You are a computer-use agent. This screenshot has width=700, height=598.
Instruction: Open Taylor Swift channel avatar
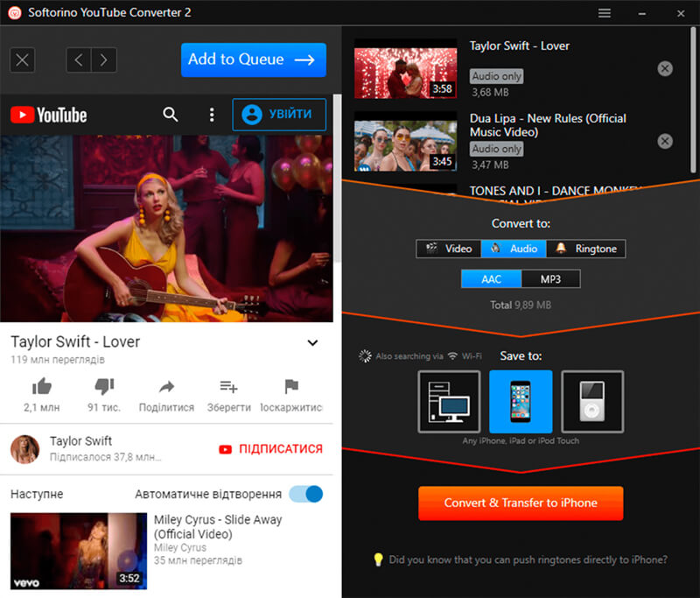pos(25,449)
